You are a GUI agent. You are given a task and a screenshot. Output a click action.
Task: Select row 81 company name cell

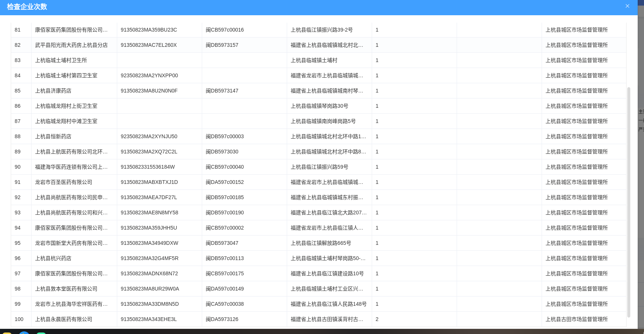coord(71,30)
